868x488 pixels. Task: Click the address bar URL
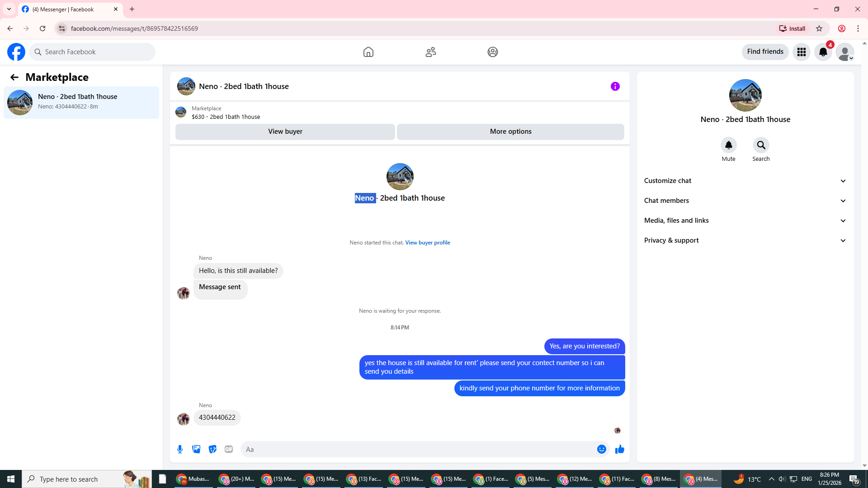coord(134,28)
